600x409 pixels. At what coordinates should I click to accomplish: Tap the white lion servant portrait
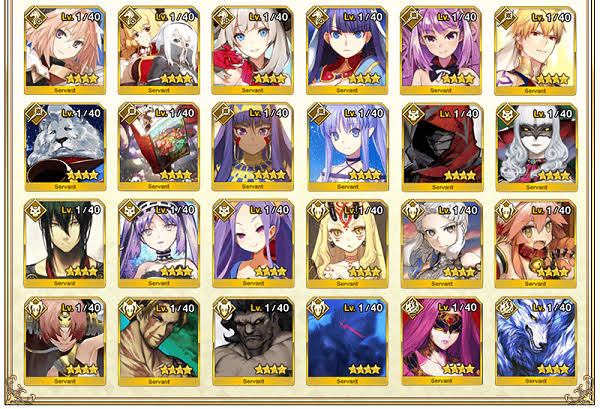pyautogui.click(x=65, y=147)
